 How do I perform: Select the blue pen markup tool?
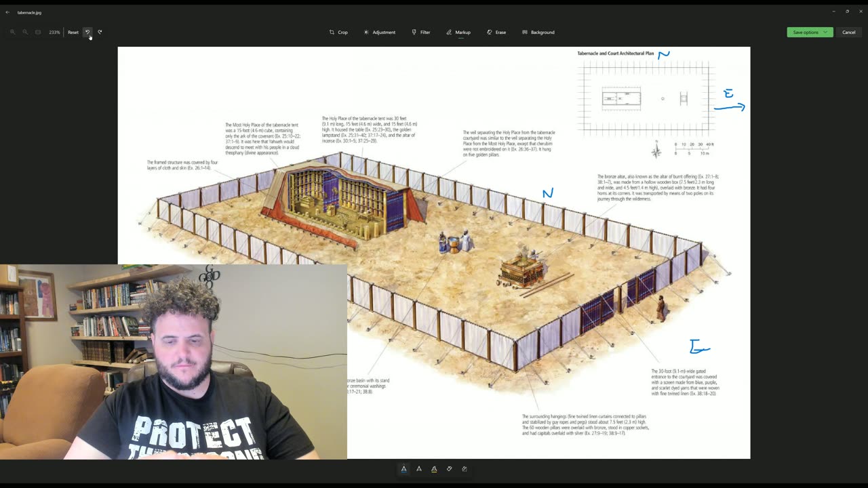click(x=403, y=468)
